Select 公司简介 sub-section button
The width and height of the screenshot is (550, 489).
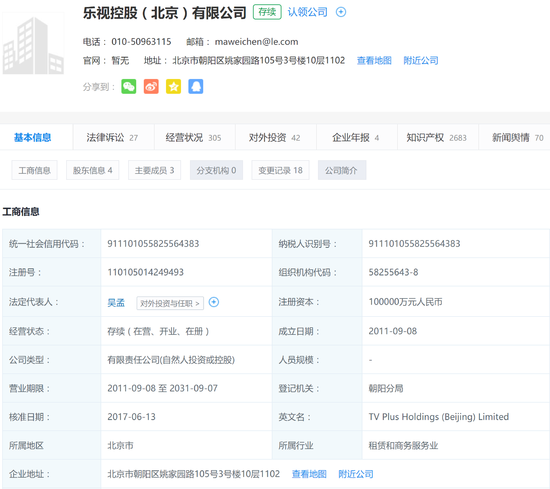342,170
